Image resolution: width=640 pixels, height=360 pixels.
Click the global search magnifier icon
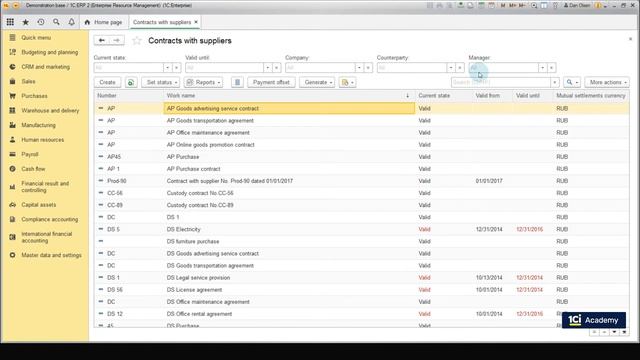pyautogui.click(x=56, y=22)
